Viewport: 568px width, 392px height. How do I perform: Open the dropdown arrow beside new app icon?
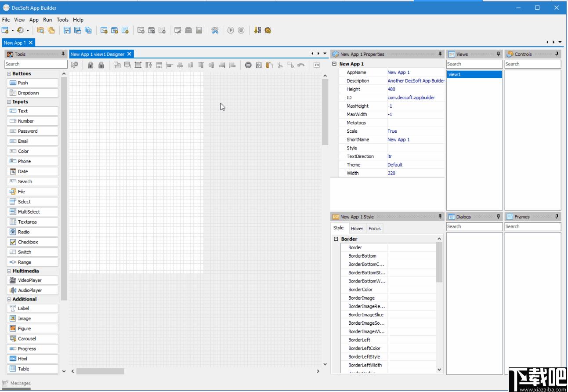coord(13,30)
